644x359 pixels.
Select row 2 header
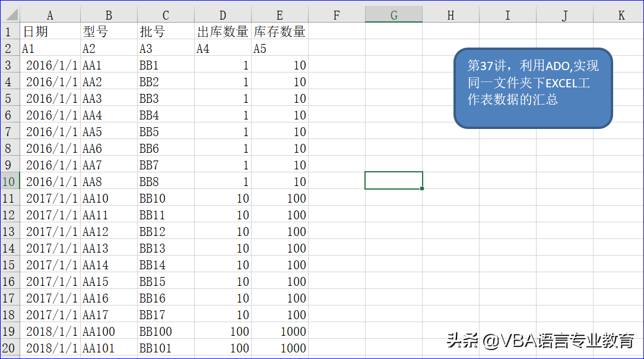(10, 48)
